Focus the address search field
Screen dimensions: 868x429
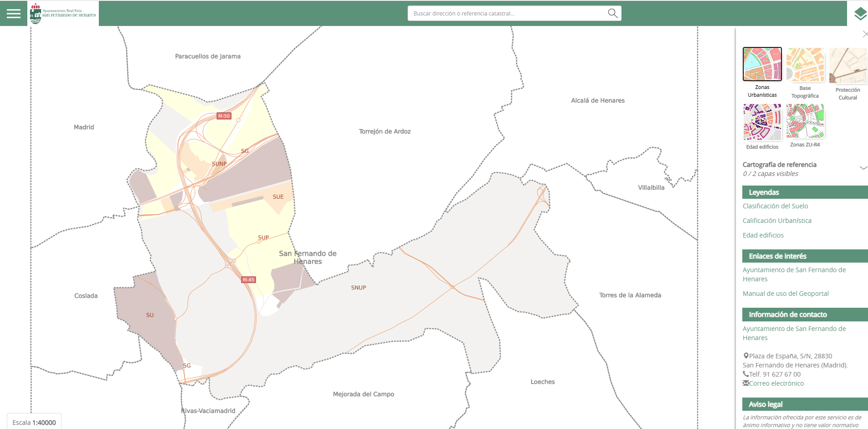click(x=508, y=14)
